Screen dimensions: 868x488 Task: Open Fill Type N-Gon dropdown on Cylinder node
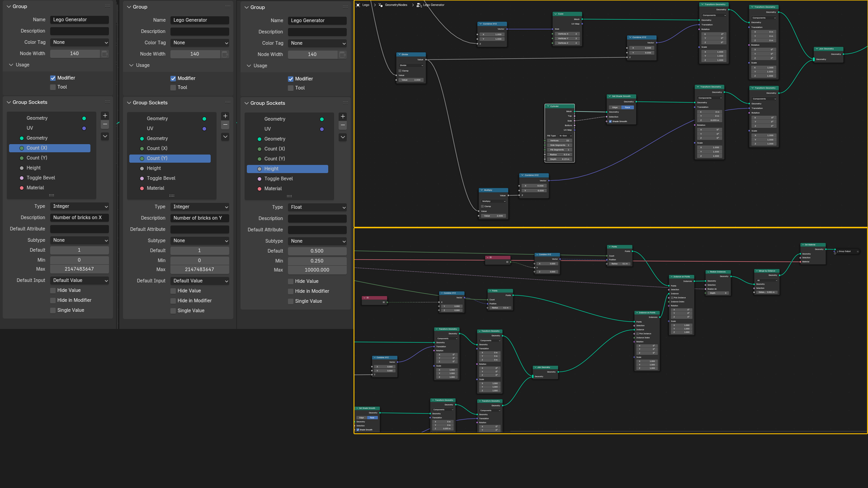566,136
